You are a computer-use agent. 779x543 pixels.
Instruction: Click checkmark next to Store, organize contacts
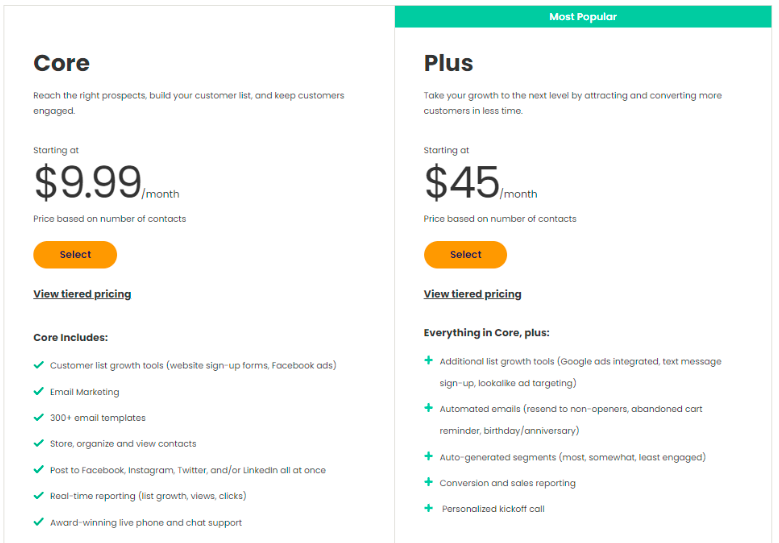[x=38, y=443]
